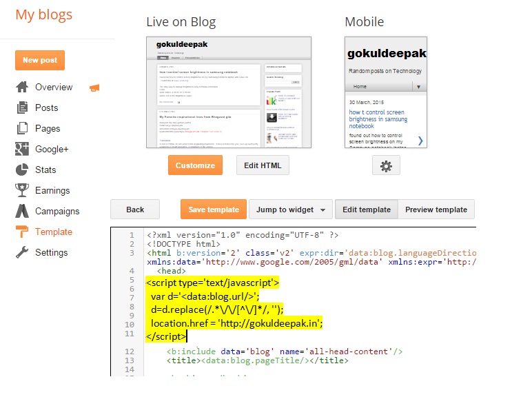Click the Pages icon in sidebar

click(x=22, y=128)
